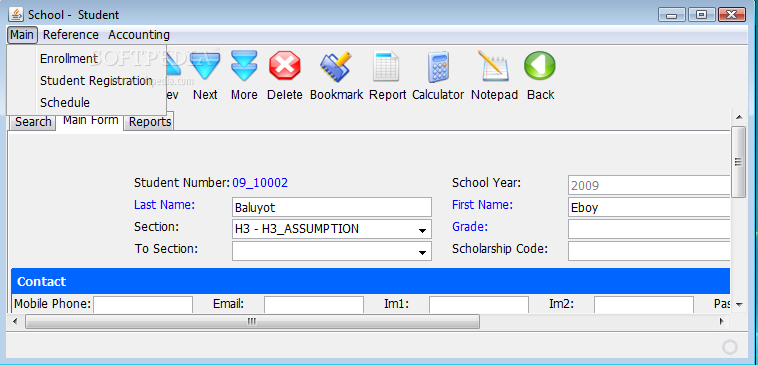
Task: Click the Contact section header
Action: pos(370,281)
